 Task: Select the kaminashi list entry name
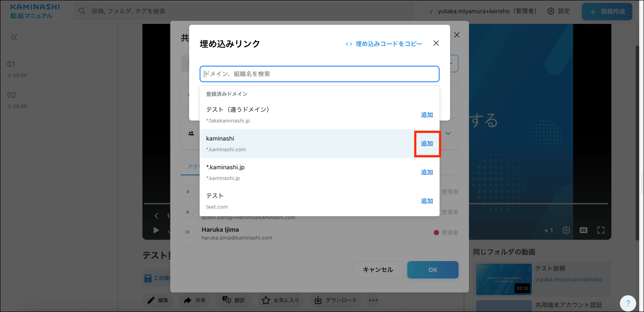tap(220, 138)
